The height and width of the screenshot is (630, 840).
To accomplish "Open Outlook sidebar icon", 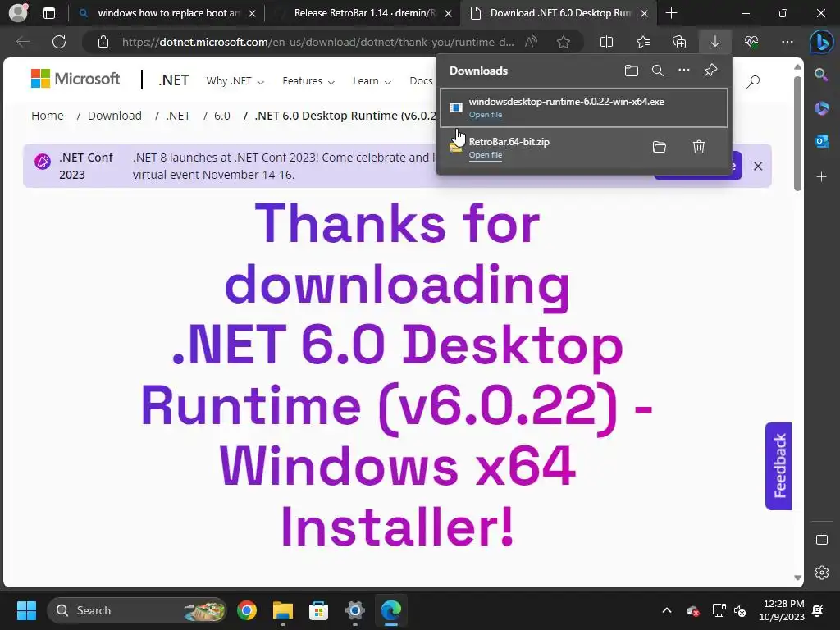I will pos(821,141).
